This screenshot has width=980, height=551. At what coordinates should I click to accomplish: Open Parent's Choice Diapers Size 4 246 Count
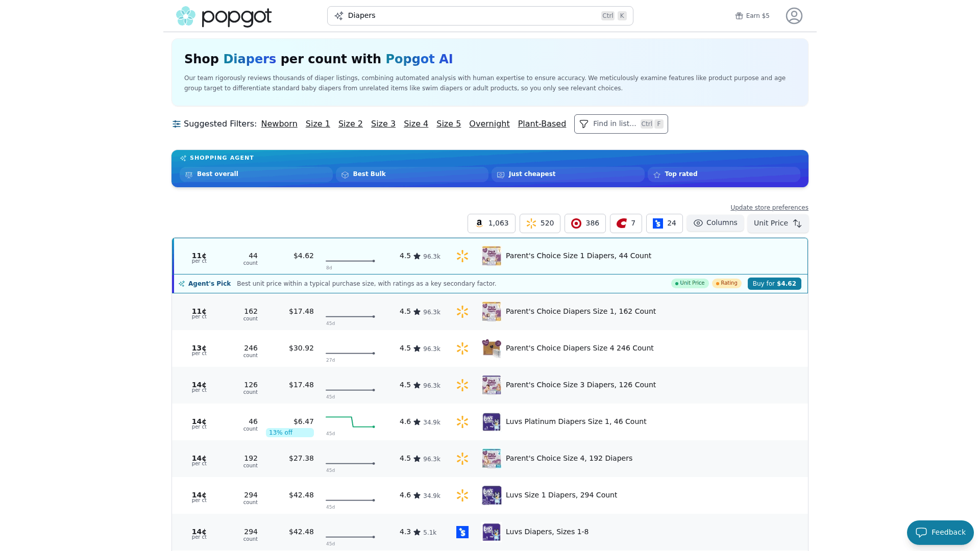[x=579, y=348]
